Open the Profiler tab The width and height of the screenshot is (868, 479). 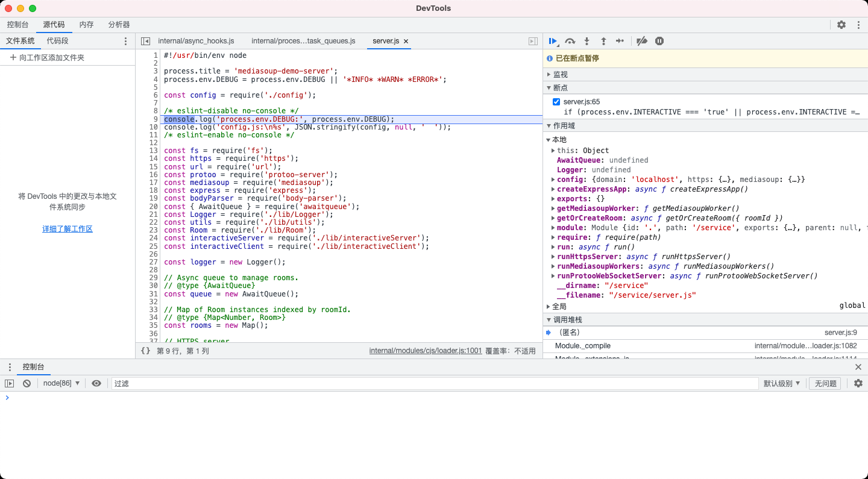(x=119, y=25)
